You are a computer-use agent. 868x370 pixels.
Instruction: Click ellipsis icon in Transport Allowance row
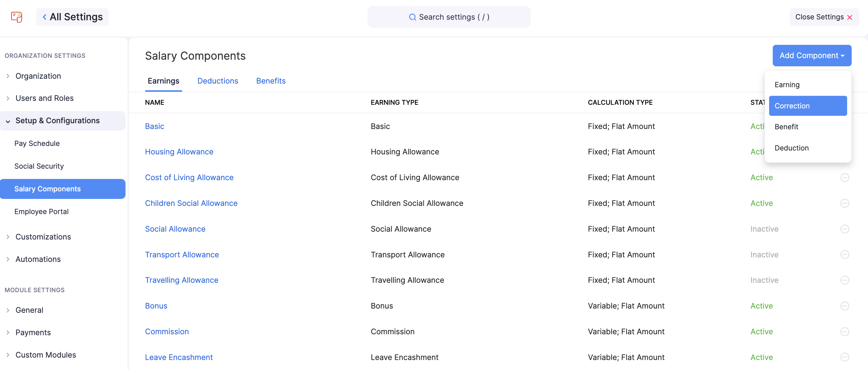(844, 254)
